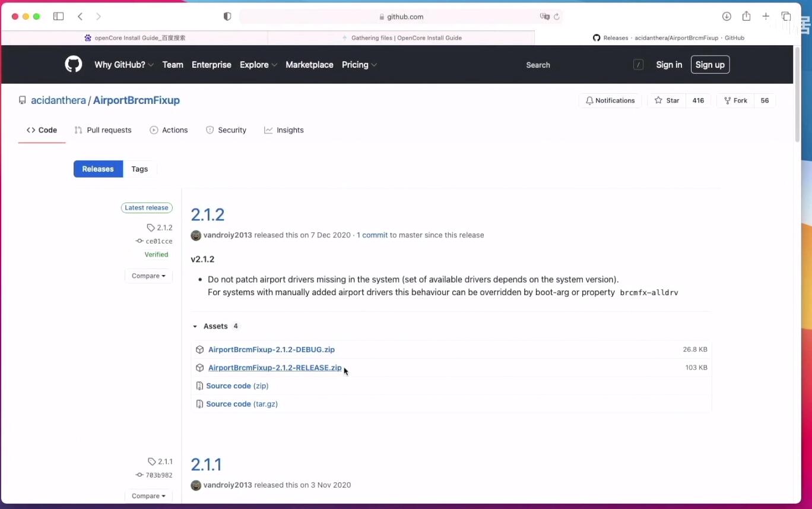Switch to the Baidu search browser tab
This screenshot has height=509, width=812.
(x=135, y=37)
